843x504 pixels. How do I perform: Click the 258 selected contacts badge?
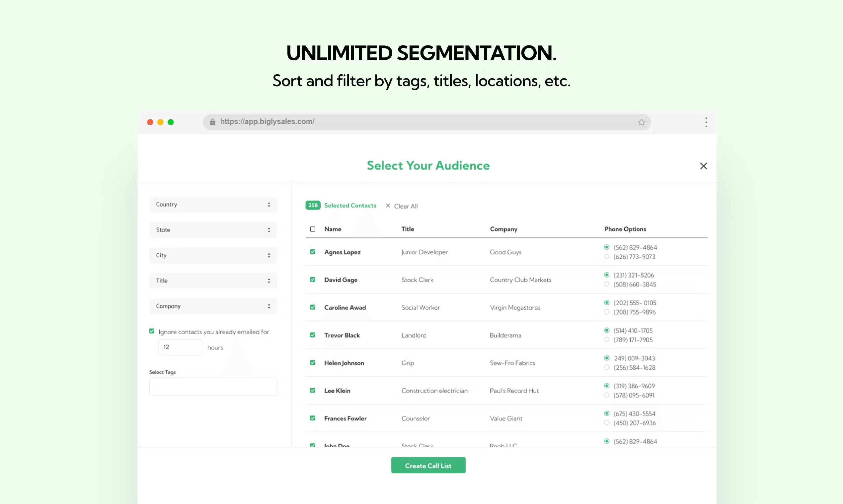pyautogui.click(x=312, y=205)
